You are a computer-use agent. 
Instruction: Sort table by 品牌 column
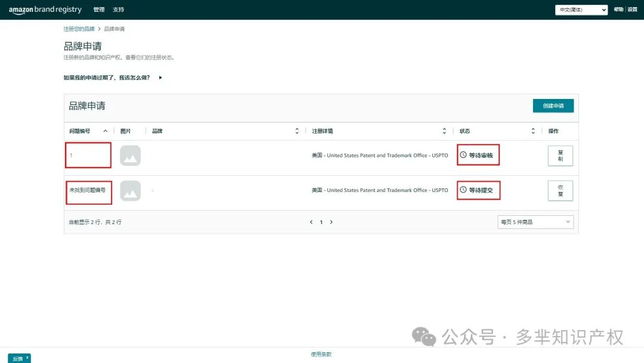297,131
